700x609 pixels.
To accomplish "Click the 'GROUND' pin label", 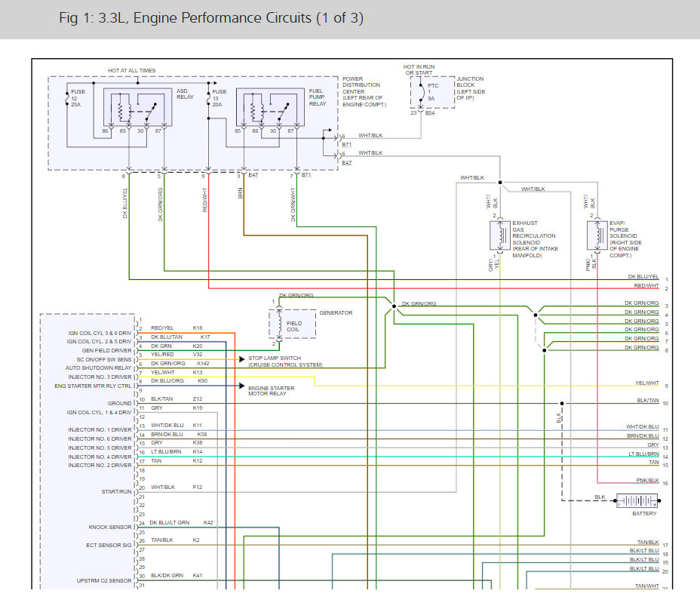I will 120,403.
